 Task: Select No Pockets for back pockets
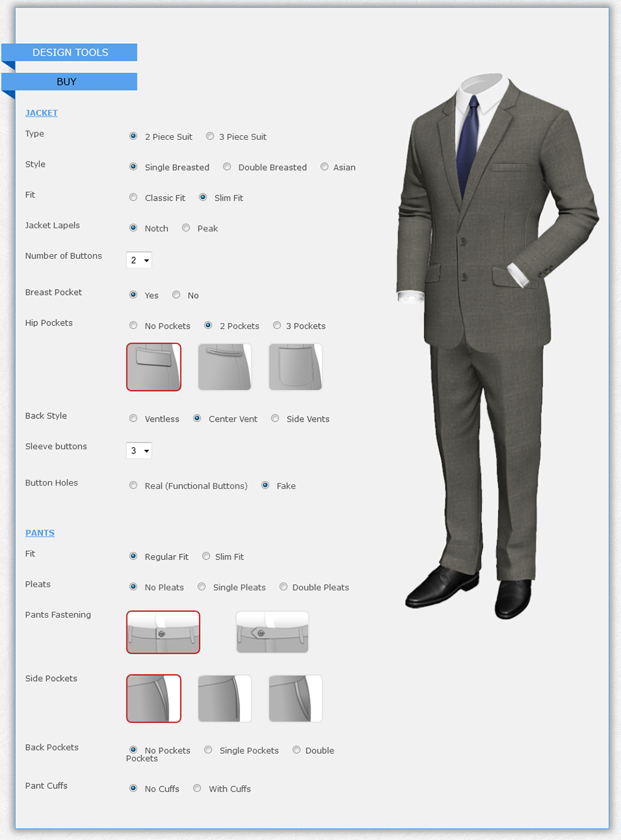point(133,750)
